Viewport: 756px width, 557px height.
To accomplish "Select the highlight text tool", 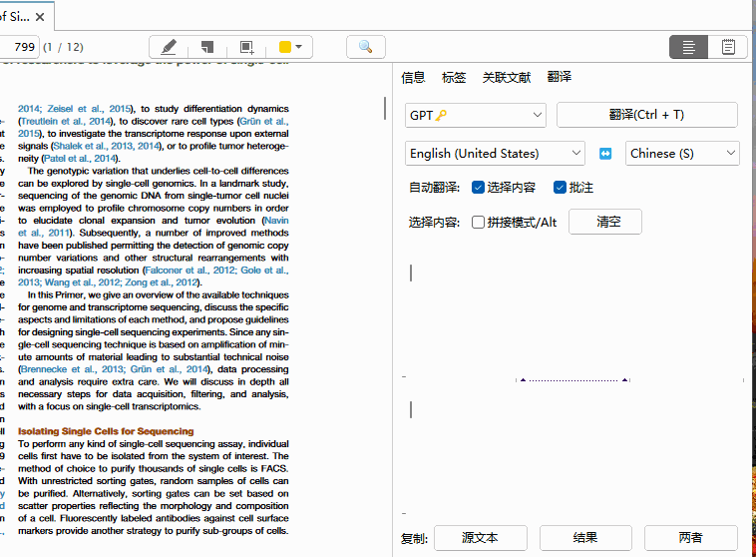I will click(x=169, y=47).
